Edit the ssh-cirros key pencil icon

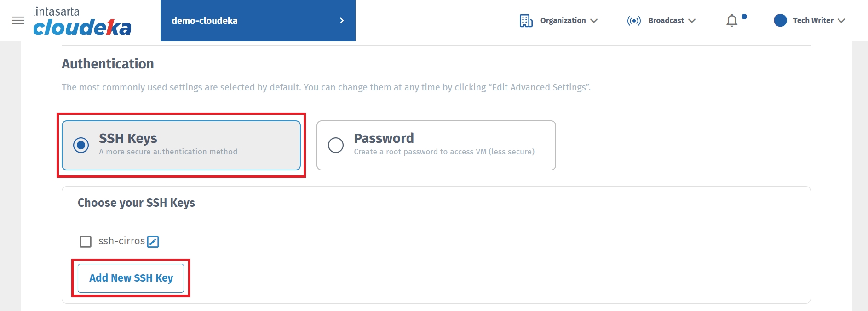[x=153, y=242]
